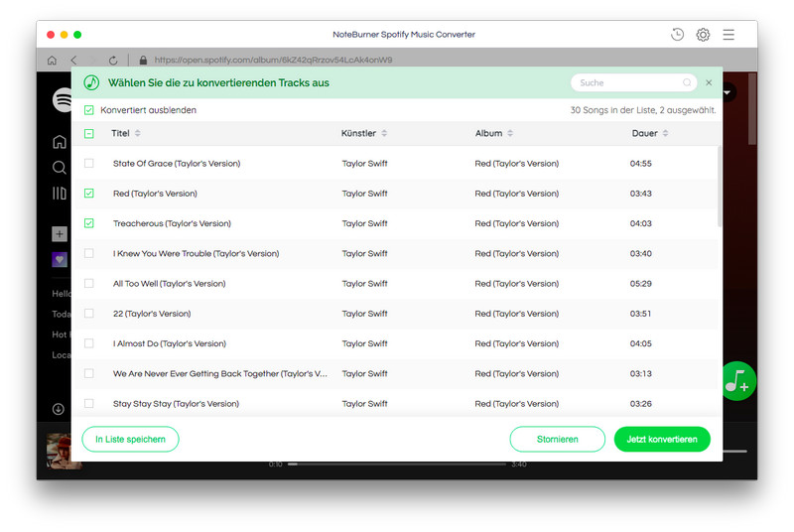Screen dimensions: 794x532
Task: Click the search magnifier icon in Suche
Action: click(687, 82)
